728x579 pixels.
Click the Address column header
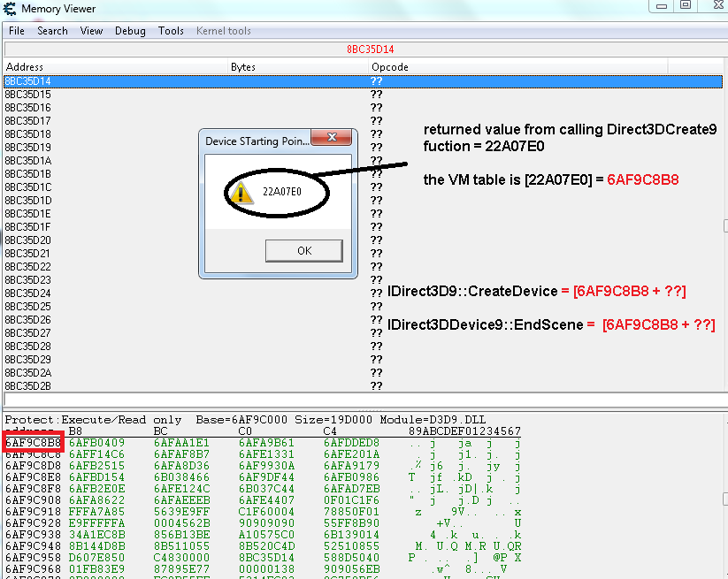[x=25, y=67]
